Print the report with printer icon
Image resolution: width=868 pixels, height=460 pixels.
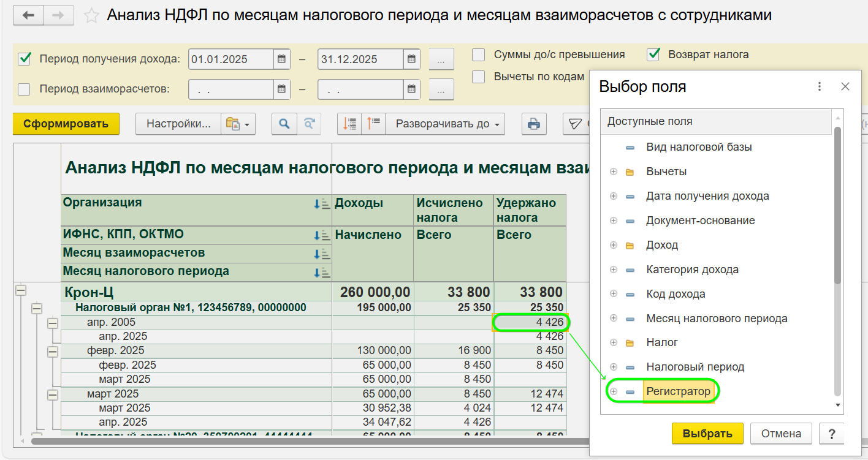[x=534, y=124]
